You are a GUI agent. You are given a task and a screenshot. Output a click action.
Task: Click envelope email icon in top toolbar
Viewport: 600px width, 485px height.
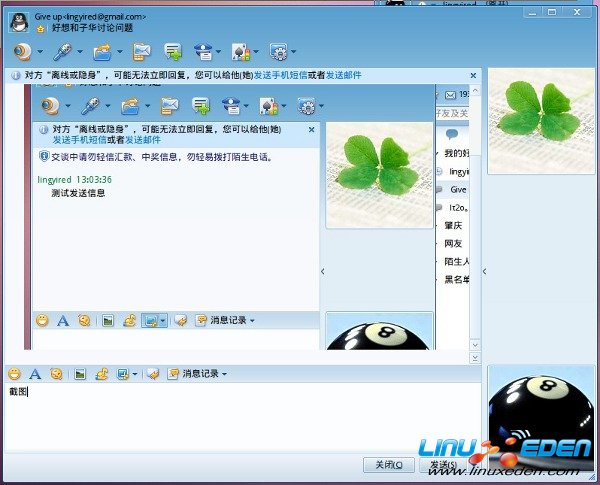[x=141, y=50]
